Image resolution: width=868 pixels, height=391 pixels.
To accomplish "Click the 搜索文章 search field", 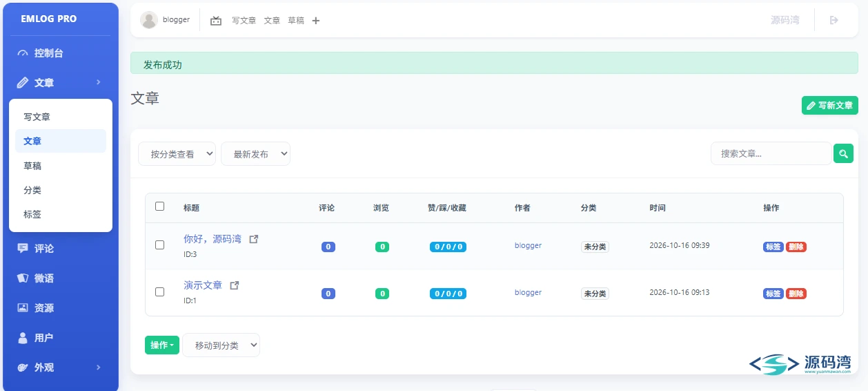I will point(771,153).
